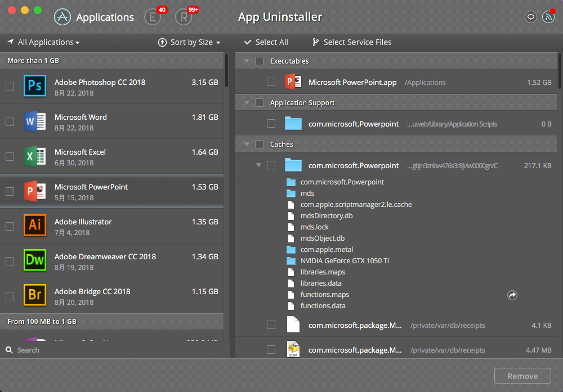Click Select Service Files
Viewport: 563px width, 392px height.
pos(352,42)
